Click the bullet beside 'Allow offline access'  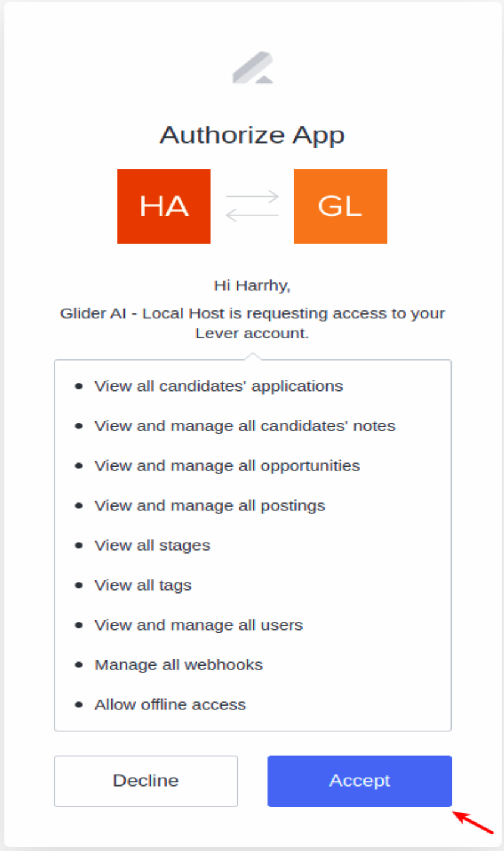(x=78, y=705)
